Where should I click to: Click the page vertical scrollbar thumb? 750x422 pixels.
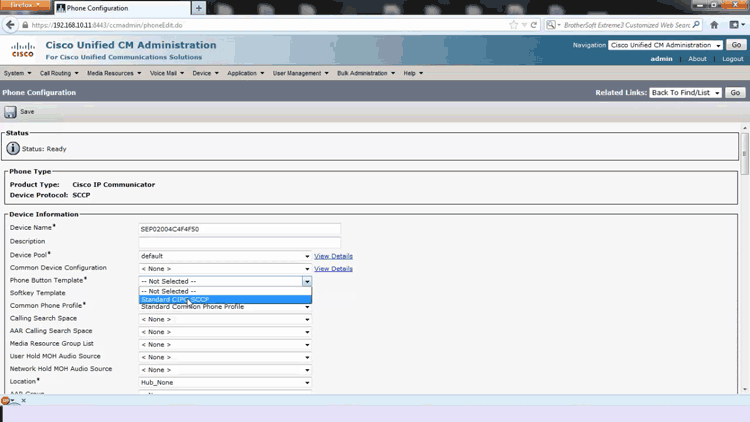pyautogui.click(x=744, y=153)
